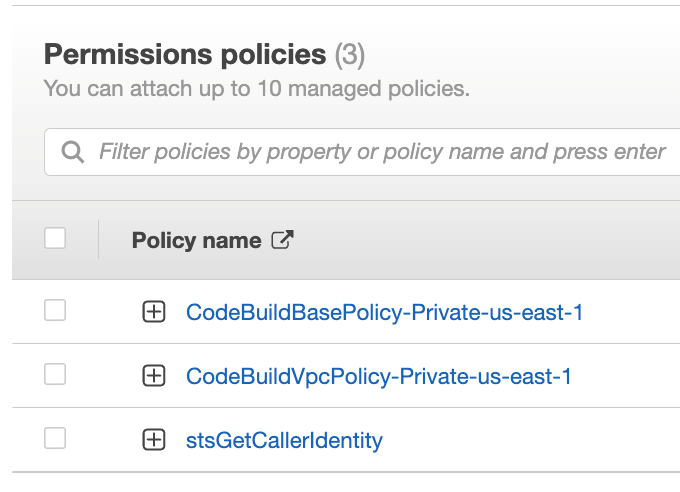This screenshot has height=492, width=680.
Task: Click the external link icon beside Policy name
Action: point(283,240)
